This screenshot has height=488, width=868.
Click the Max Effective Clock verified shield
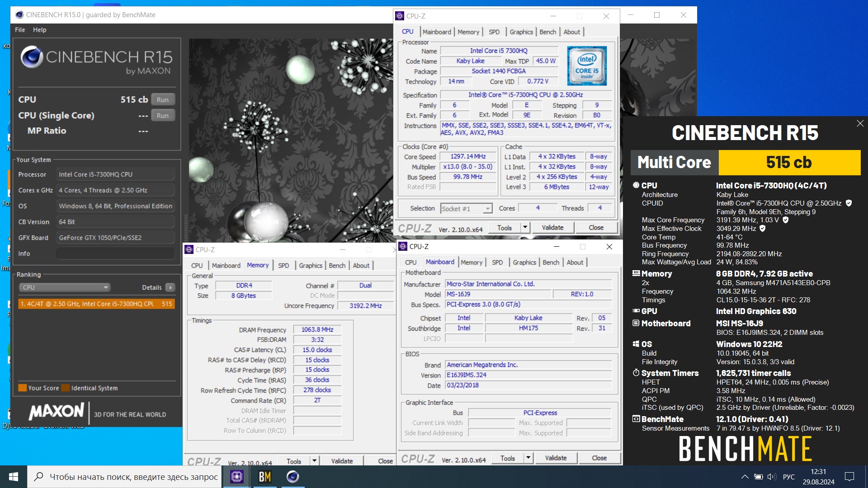coord(763,229)
